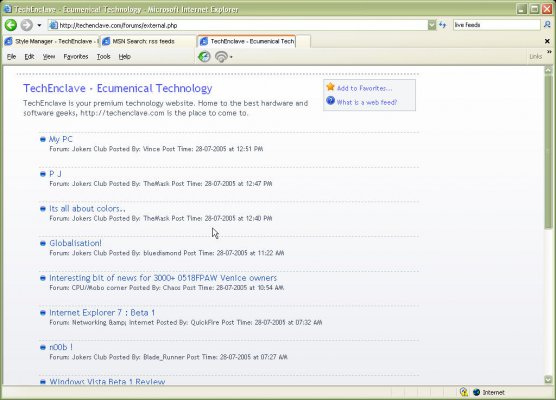Viewport: 556px width, 400px height.
Task: Click the security shield icon in status bar
Action: click(463, 392)
